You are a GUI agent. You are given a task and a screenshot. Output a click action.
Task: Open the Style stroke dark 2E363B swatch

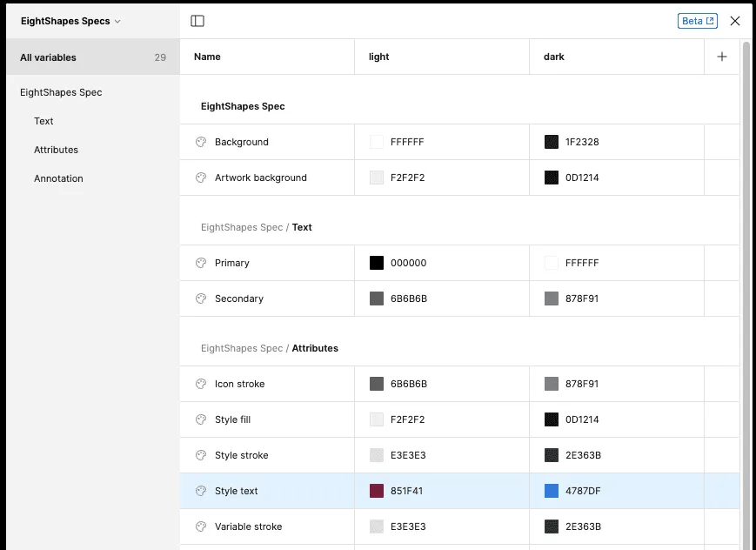[x=552, y=455]
